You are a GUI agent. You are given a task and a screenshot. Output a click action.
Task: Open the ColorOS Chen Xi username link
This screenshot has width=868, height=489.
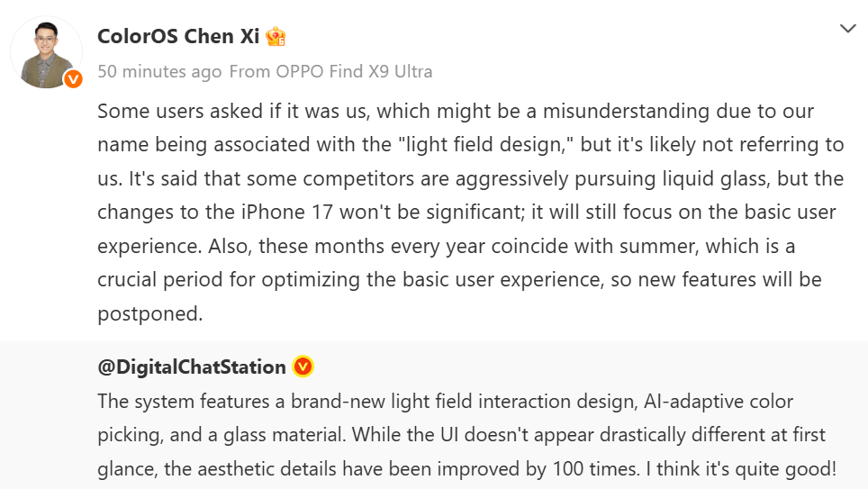tap(178, 37)
